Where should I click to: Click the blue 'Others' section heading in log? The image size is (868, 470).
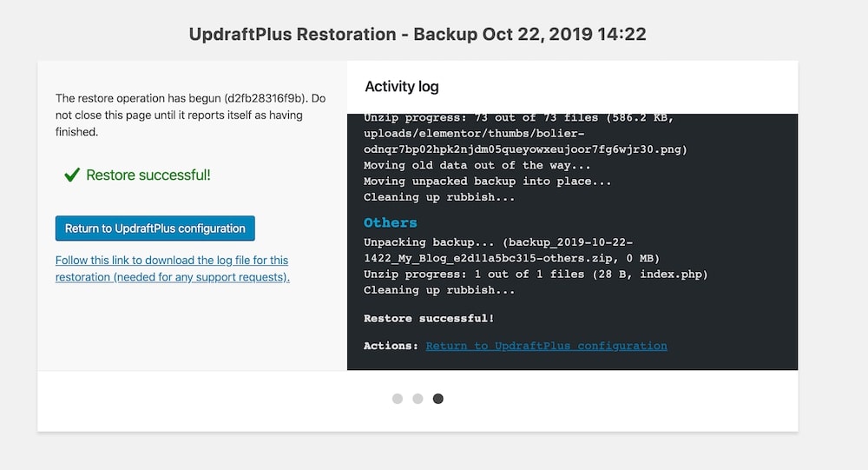coord(391,222)
